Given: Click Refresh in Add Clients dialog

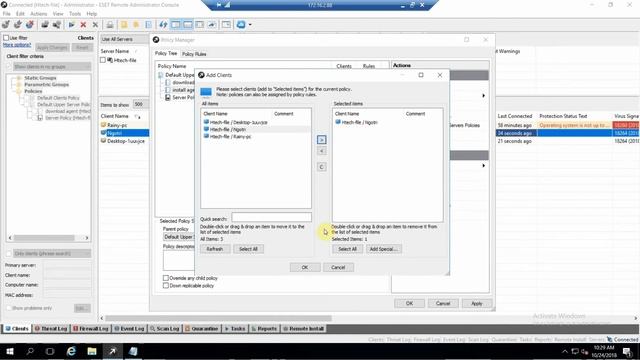Looking at the screenshot, I should (215, 249).
